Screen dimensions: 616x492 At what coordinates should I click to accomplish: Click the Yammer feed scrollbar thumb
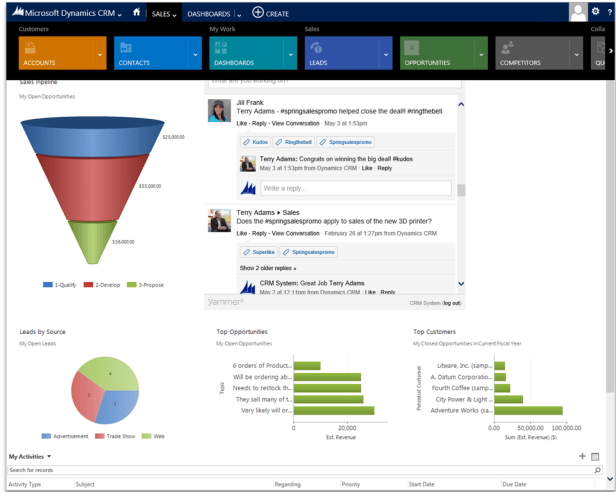461,190
